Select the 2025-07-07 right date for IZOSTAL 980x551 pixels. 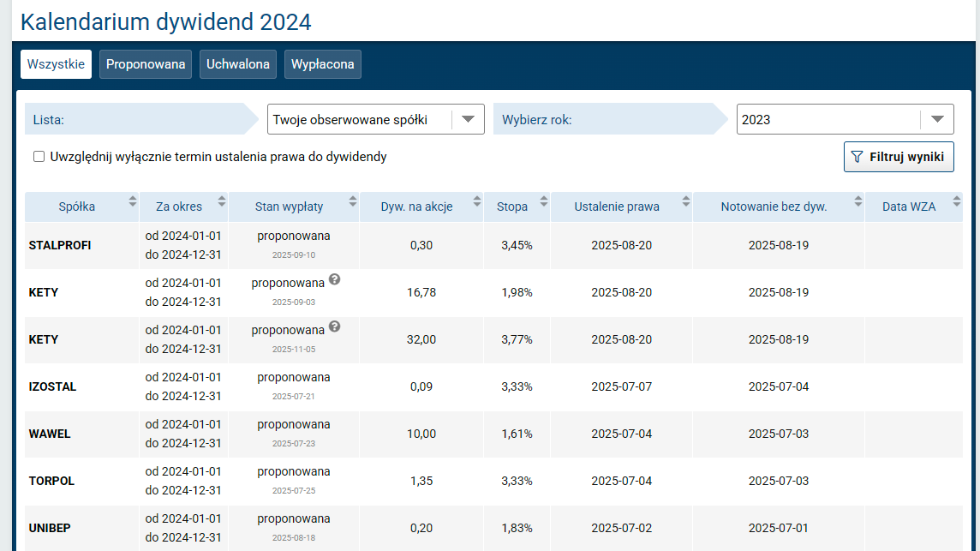[621, 386]
